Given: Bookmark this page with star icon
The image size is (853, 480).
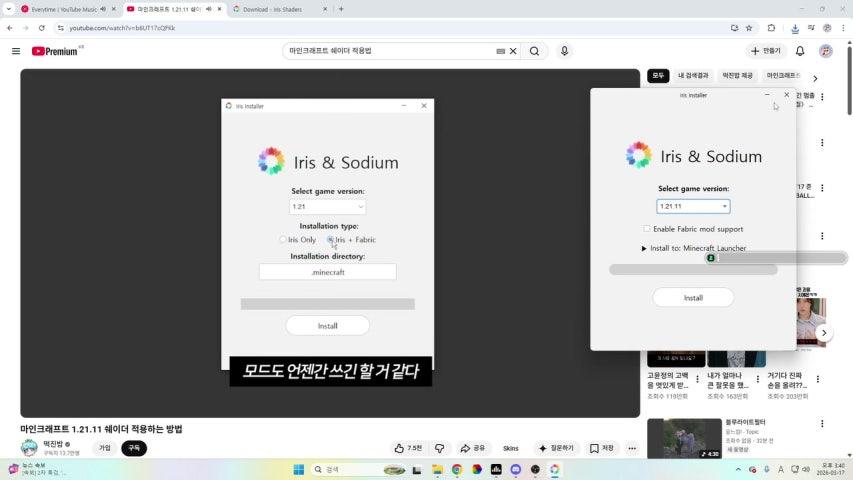Looking at the screenshot, I should 749,28.
